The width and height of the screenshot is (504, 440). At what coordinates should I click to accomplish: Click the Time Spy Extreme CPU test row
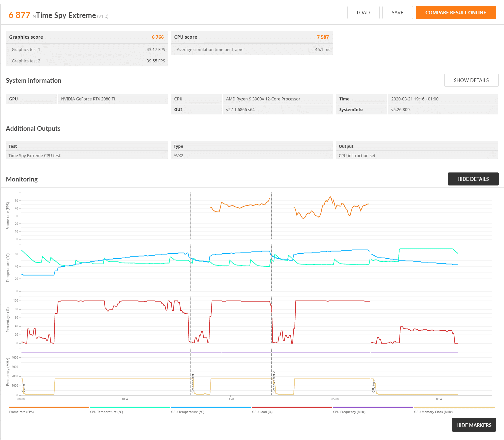[x=87, y=156]
